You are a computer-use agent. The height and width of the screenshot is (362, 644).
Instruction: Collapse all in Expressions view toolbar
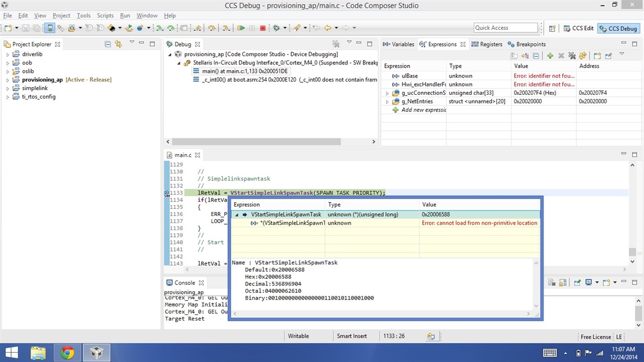tap(536, 56)
